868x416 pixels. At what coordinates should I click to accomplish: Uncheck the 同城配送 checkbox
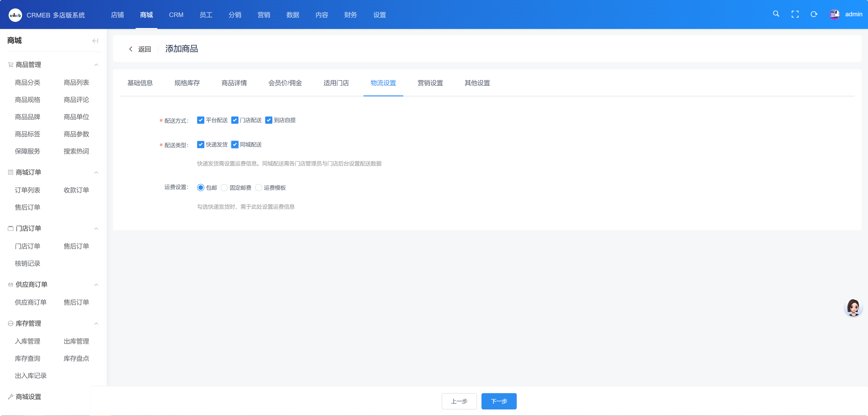235,145
